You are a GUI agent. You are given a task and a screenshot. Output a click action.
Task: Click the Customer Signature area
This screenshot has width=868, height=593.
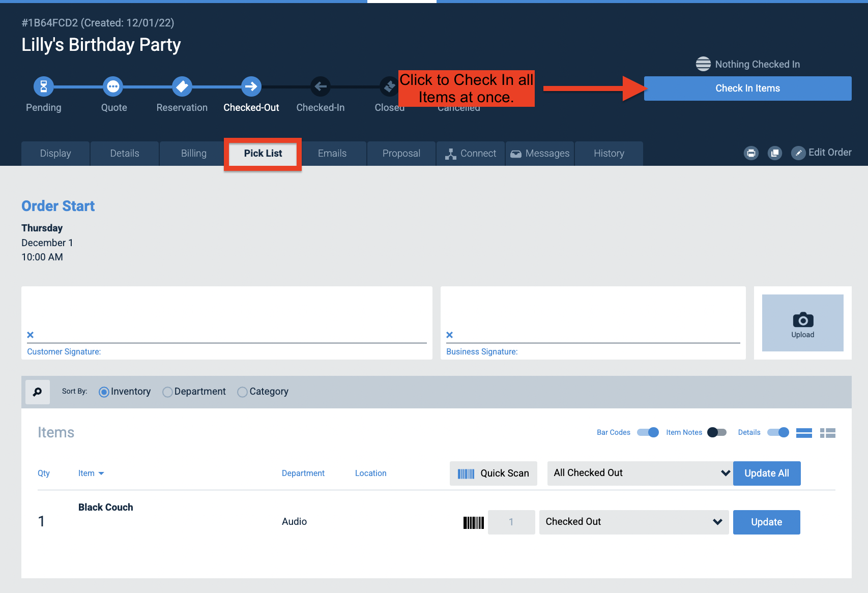[x=227, y=323]
